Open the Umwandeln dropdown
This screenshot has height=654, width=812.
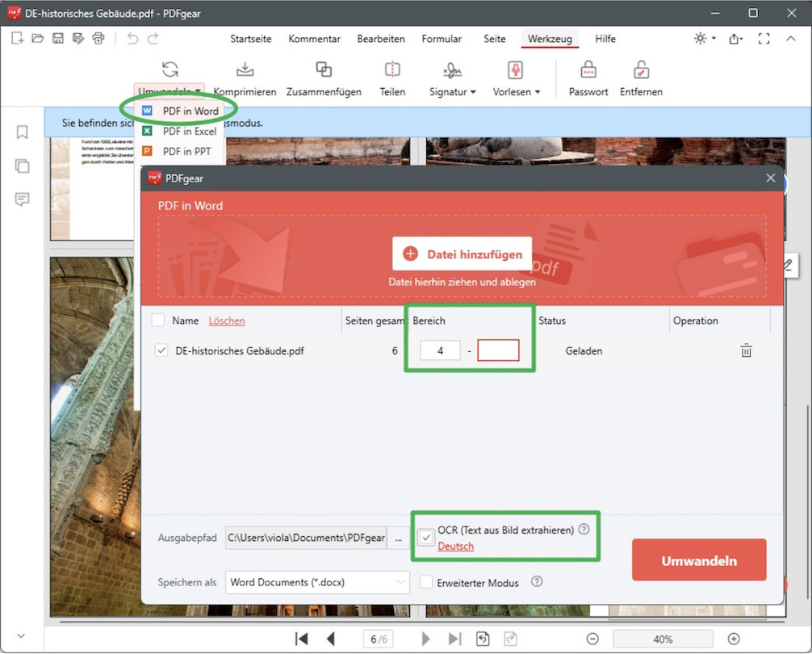click(169, 91)
